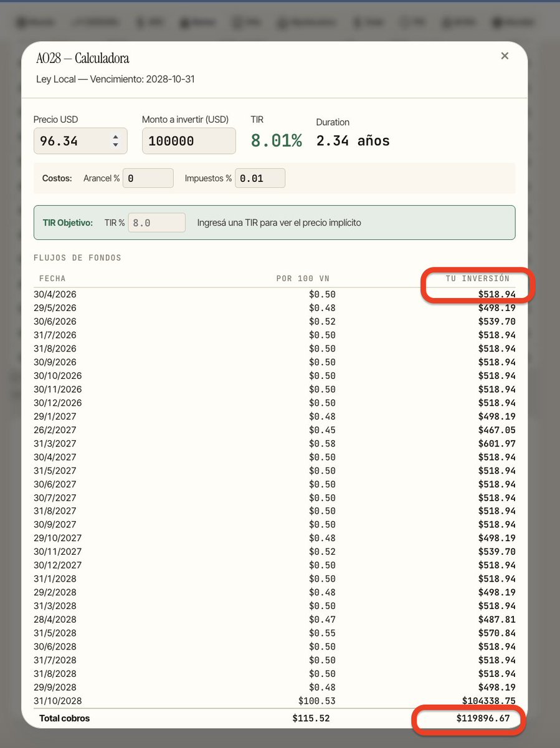The width and height of the screenshot is (560, 748).
Task: Click hint 'Ingresá una TIR para ver el precio implícito'
Action: [x=279, y=223]
